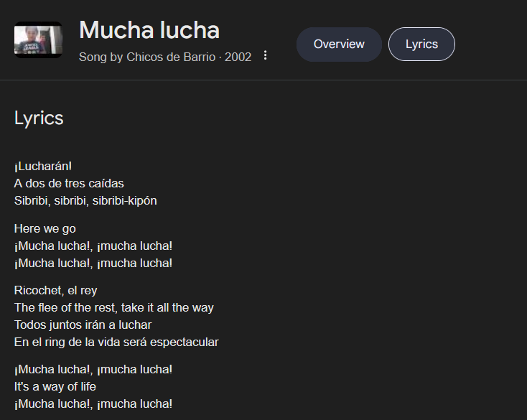This screenshot has height=420, width=527.
Task: Click the ¡Mucha lucha! line above It's a way
Action: (x=93, y=370)
